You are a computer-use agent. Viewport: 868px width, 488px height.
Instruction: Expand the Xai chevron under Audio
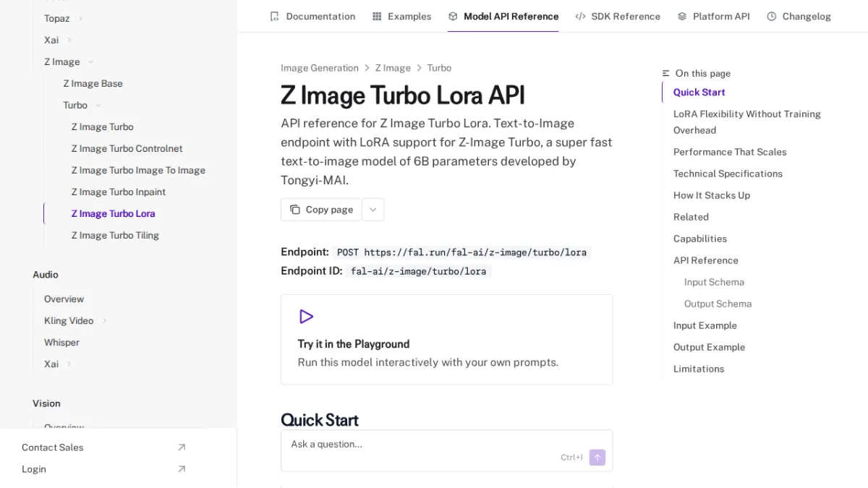(69, 364)
